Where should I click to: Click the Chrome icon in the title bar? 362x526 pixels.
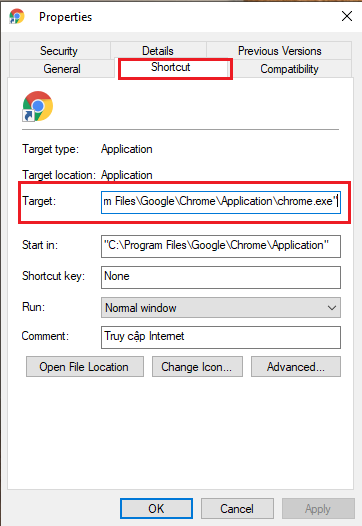pyautogui.click(x=17, y=16)
